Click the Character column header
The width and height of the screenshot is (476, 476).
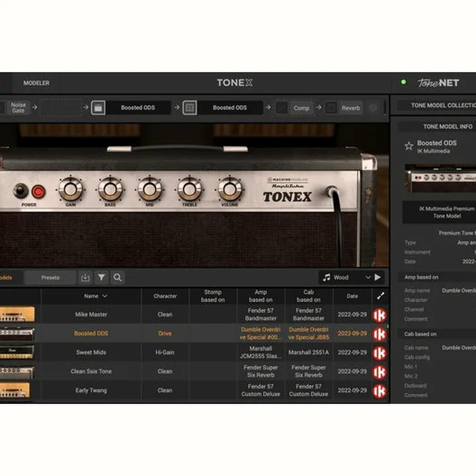coord(165,296)
